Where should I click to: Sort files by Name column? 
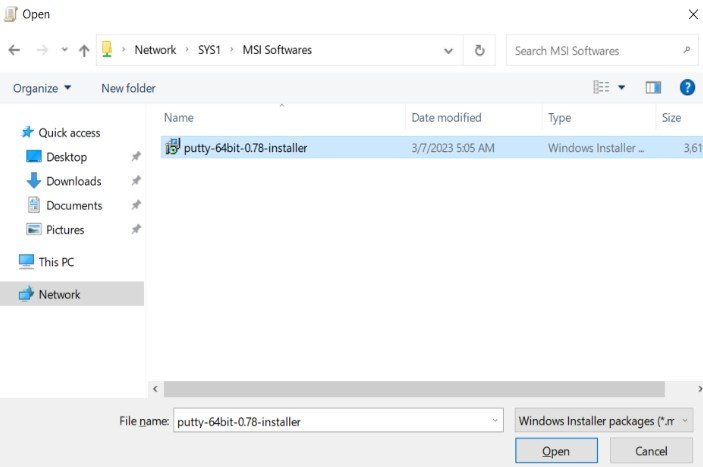tap(178, 117)
